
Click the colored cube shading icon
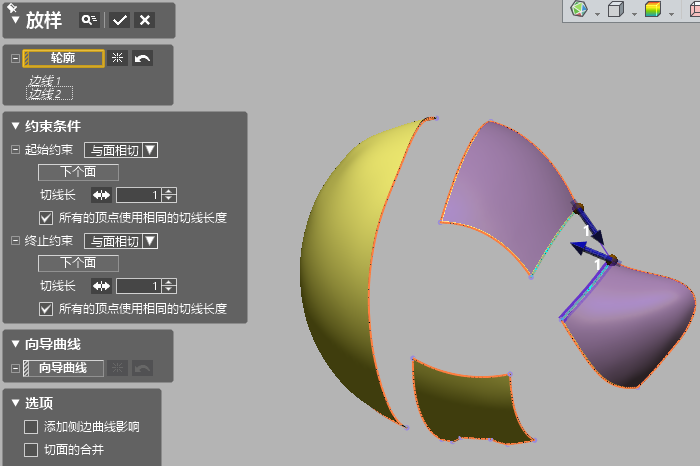[x=653, y=9]
